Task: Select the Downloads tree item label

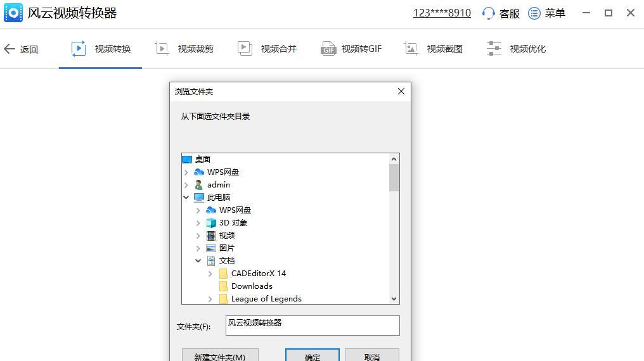Action: pos(252,286)
